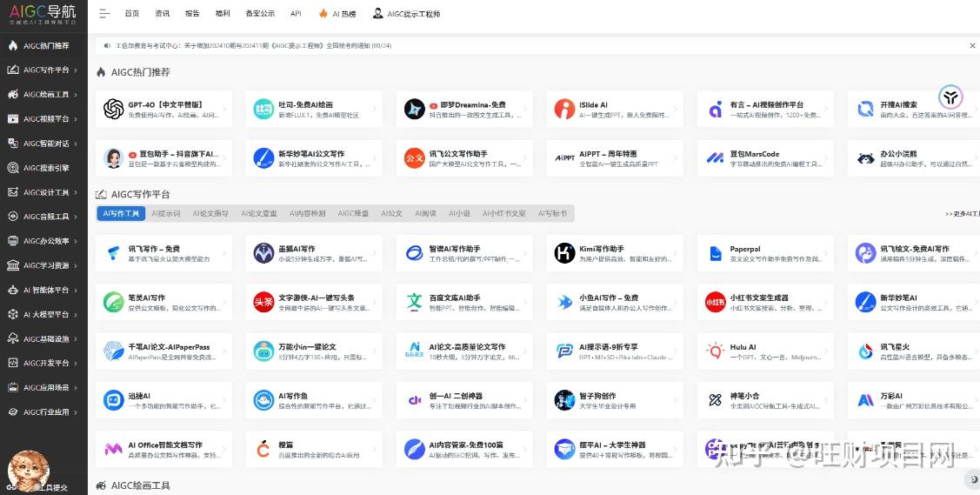Viewport: 980px width, 495px height.
Task: Dismiss the announcement bar with the X
Action: pyautogui.click(x=972, y=45)
